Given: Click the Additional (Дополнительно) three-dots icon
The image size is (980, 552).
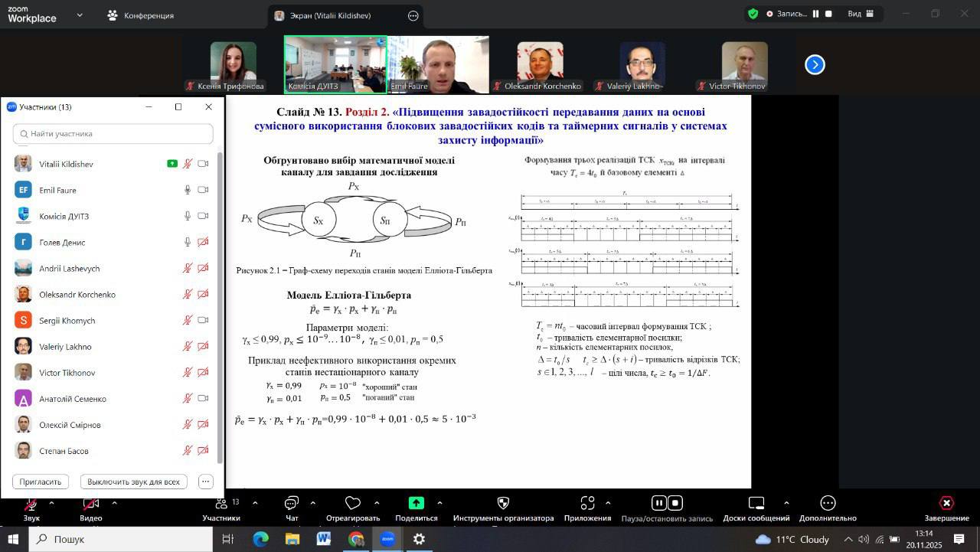Looking at the screenshot, I should click(x=828, y=503).
